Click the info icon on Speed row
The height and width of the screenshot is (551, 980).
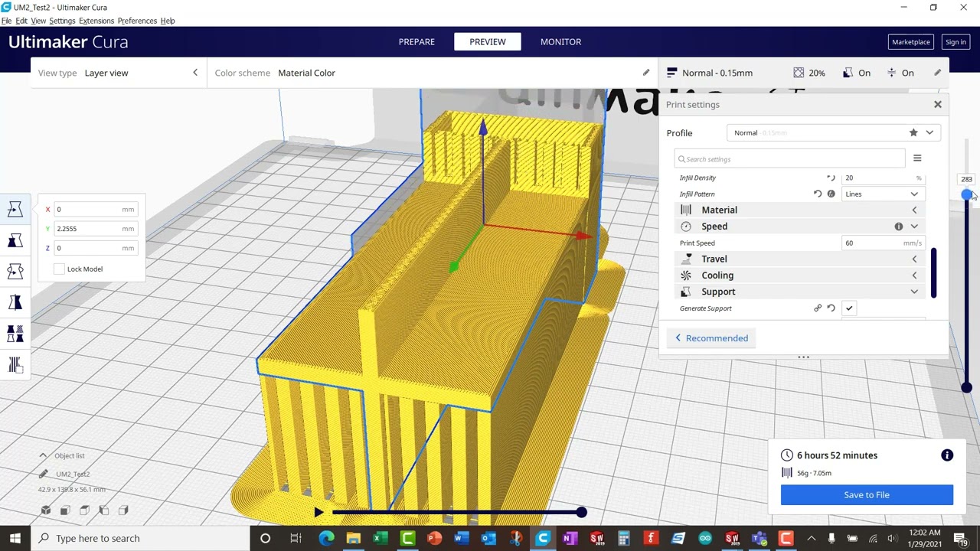point(899,227)
